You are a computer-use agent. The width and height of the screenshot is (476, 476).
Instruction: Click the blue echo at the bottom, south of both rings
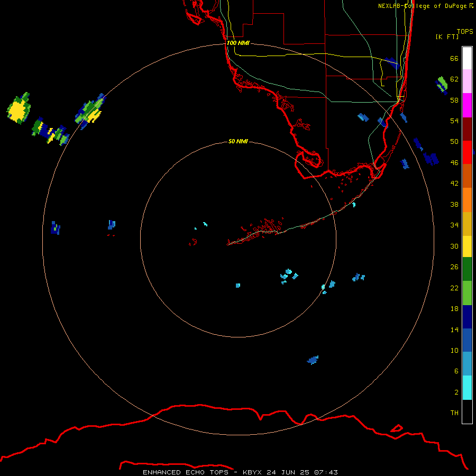tap(313, 360)
